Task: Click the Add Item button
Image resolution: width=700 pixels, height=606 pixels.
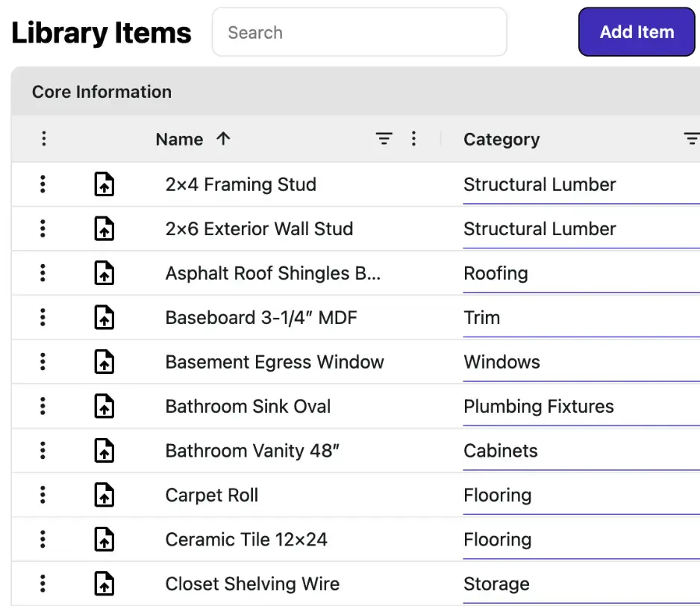Action: [x=636, y=32]
